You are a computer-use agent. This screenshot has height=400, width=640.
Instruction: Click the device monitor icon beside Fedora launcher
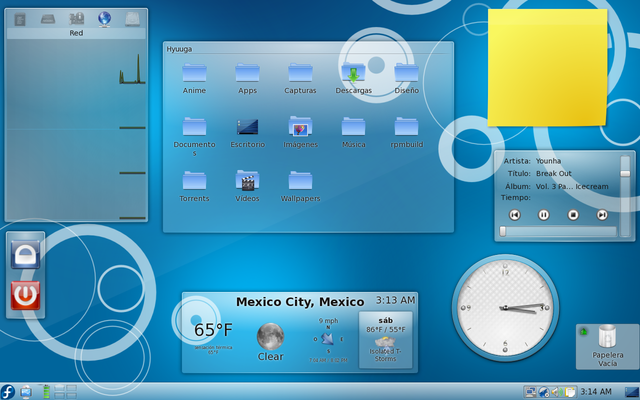pos(26,392)
